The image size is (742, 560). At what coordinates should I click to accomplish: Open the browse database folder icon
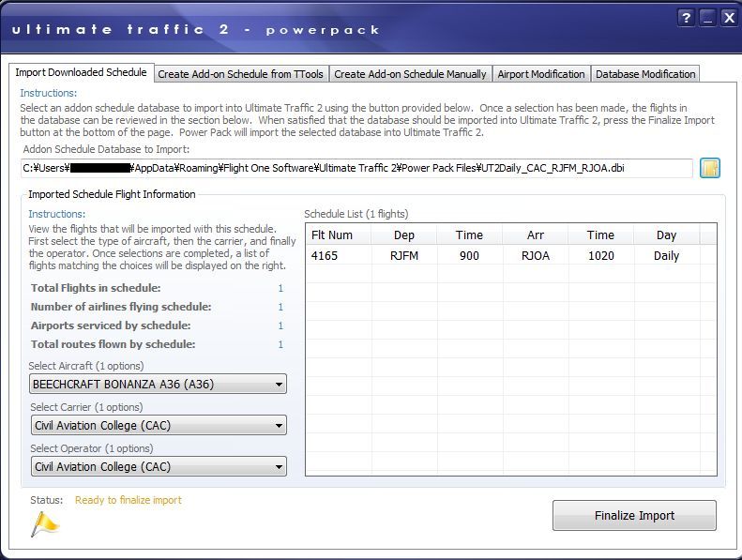click(710, 168)
